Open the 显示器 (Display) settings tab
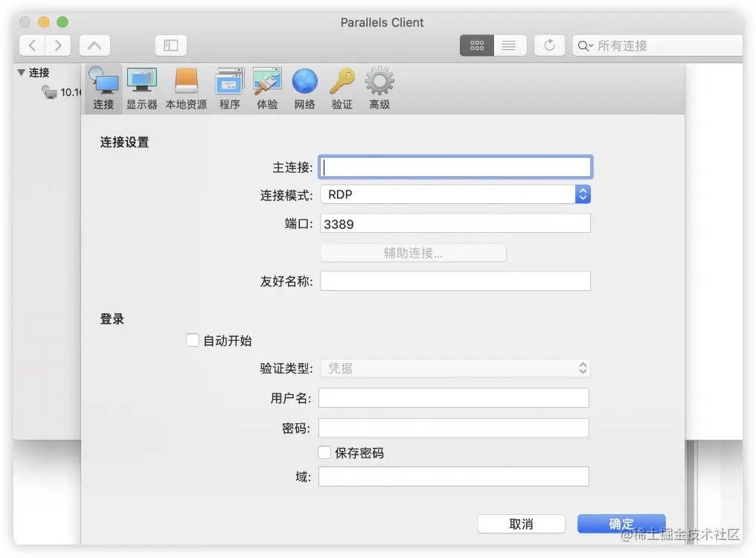The width and height of the screenshot is (756, 558). point(141,89)
